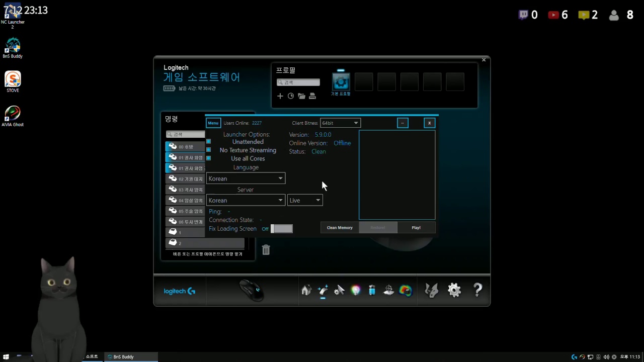This screenshot has width=644, height=362.
Task: Select the '05 주술 암흑' command
Action: 185,211
